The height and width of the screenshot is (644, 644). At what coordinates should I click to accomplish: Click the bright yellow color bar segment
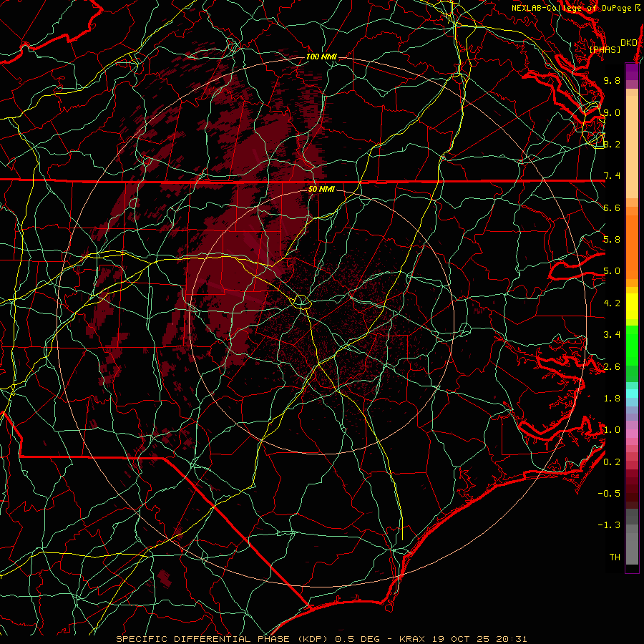632,306
